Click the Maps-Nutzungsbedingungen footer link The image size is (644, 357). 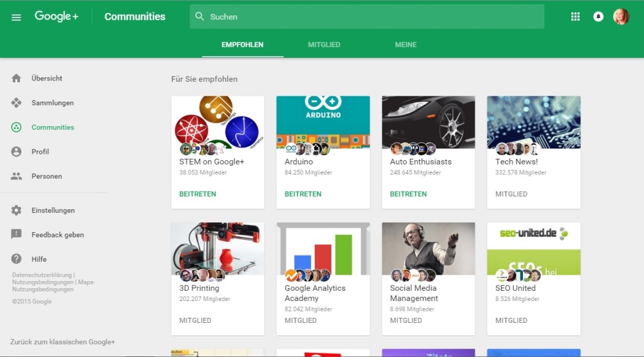[53, 286]
